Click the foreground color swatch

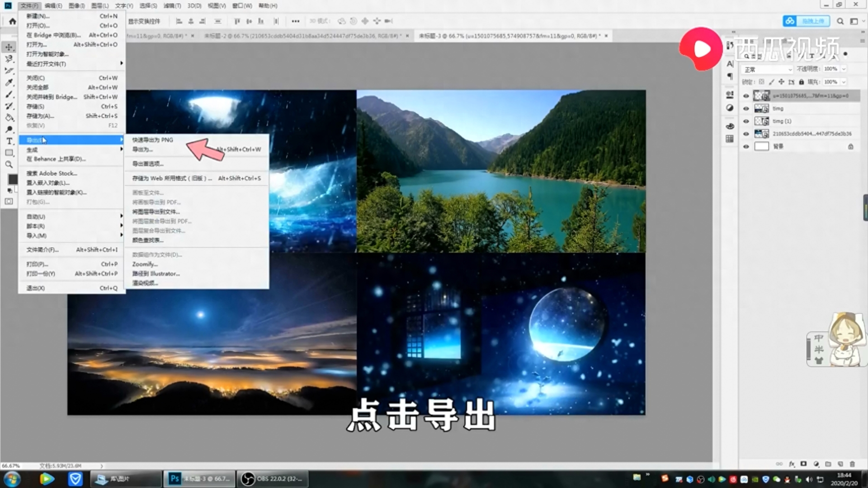13,179
